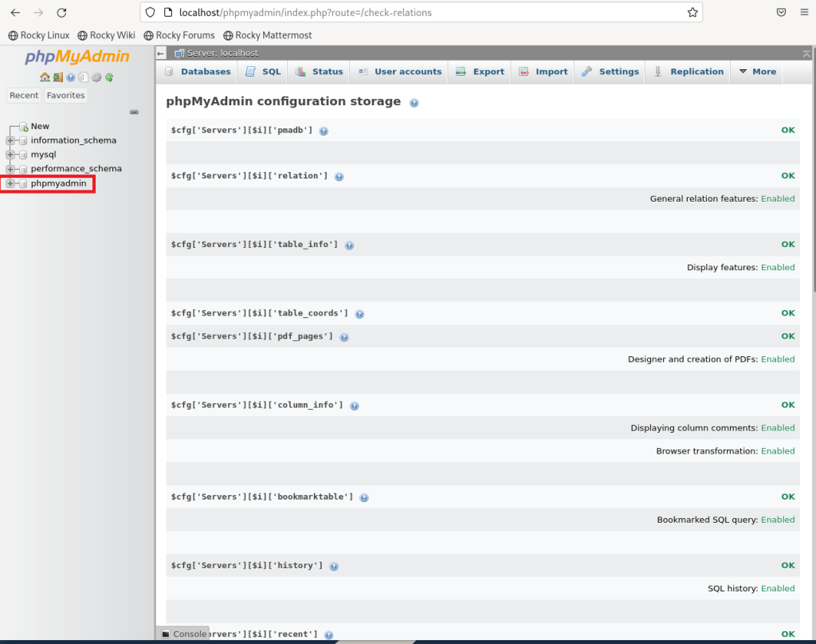The image size is (816, 644).
Task: Open the Console at the bottom
Action: (185, 634)
